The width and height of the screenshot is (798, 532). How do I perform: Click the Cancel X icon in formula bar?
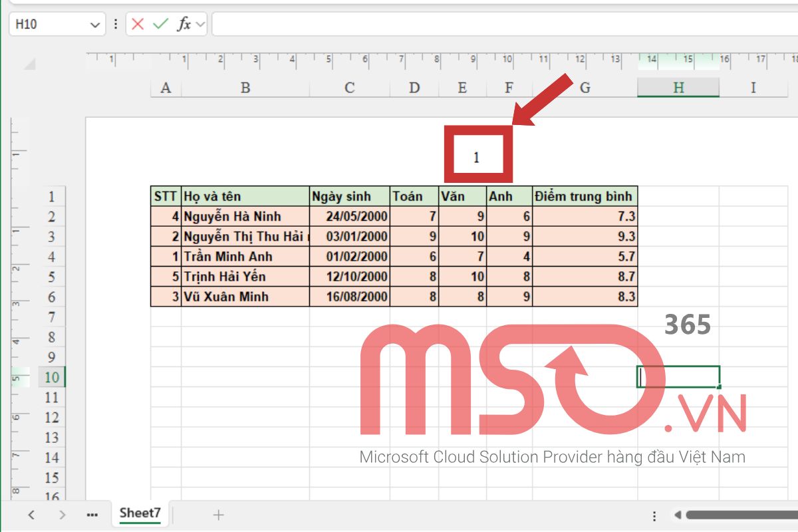coord(138,25)
